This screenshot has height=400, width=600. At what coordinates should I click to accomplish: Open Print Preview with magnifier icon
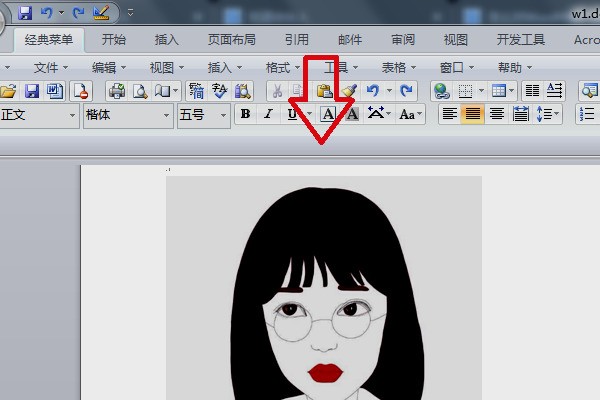tap(139, 91)
